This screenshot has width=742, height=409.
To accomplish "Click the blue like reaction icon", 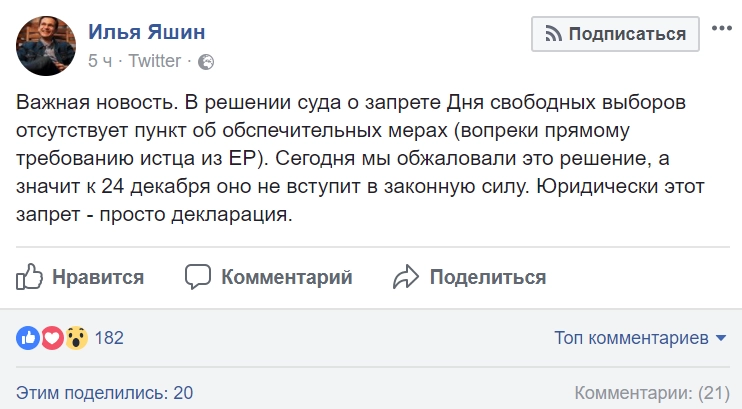I will click(28, 338).
